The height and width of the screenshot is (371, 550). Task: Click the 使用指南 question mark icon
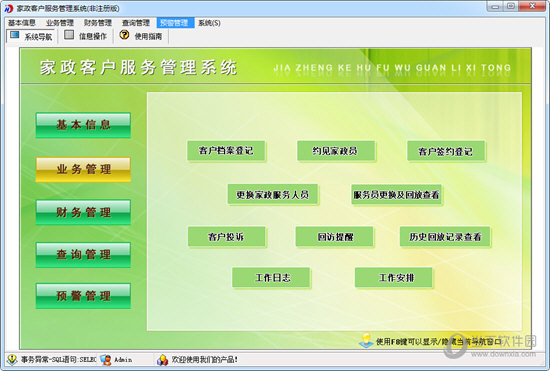pyautogui.click(x=124, y=35)
